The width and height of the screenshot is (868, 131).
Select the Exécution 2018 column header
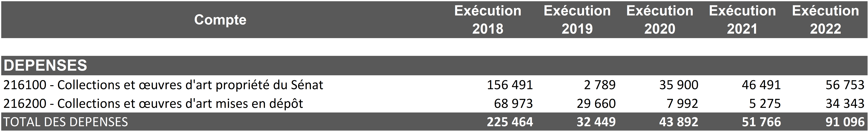[488, 20]
